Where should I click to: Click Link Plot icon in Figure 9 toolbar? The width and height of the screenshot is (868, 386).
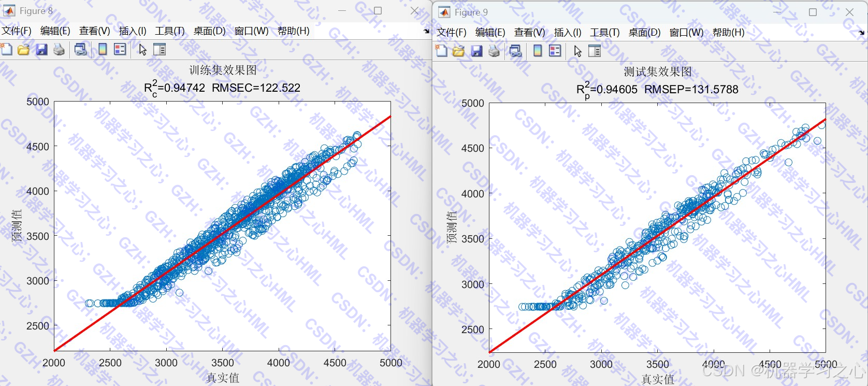(x=516, y=51)
